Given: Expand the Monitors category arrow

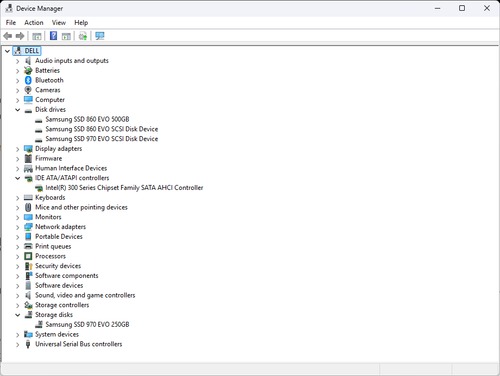Looking at the screenshot, I should 18,217.
